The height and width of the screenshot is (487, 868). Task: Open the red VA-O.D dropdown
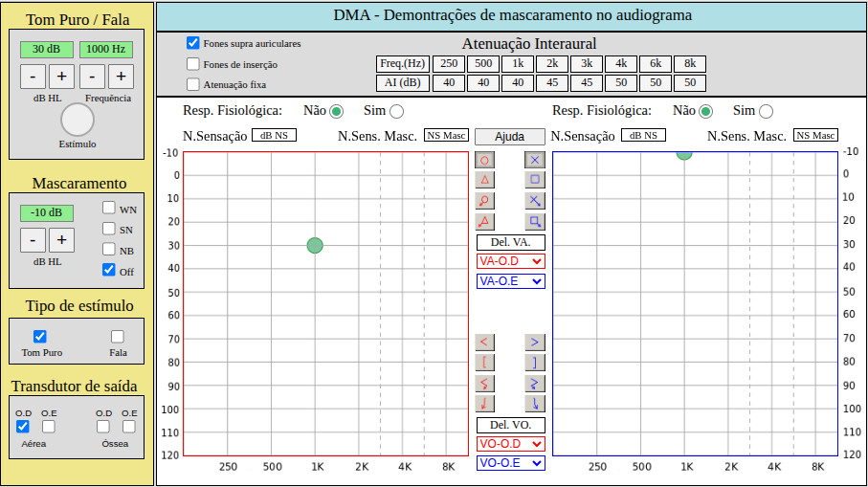tap(510, 261)
